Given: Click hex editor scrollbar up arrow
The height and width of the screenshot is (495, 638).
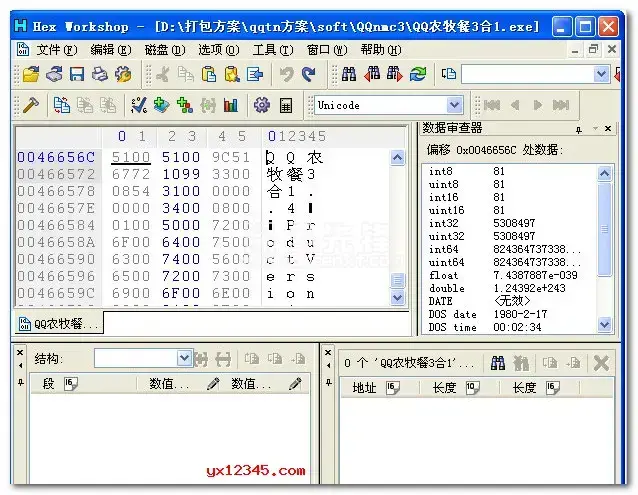Looking at the screenshot, I should (x=398, y=157).
